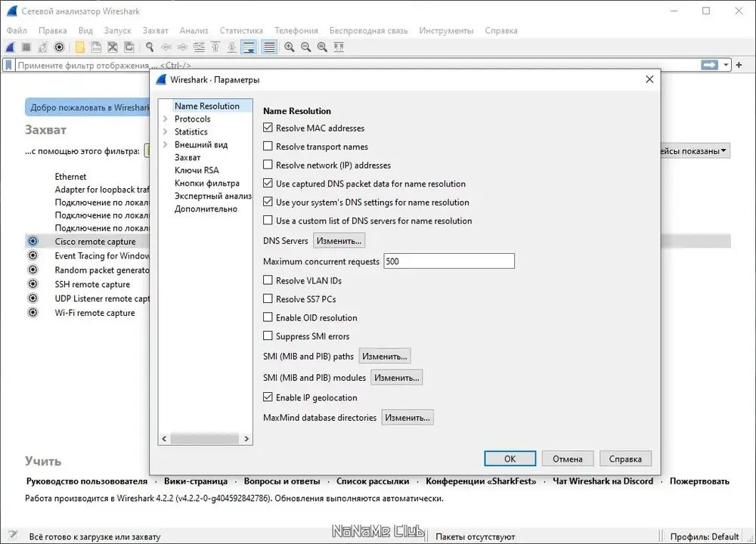The width and height of the screenshot is (756, 544).
Task: Open the Файл menu
Action: click(x=17, y=30)
